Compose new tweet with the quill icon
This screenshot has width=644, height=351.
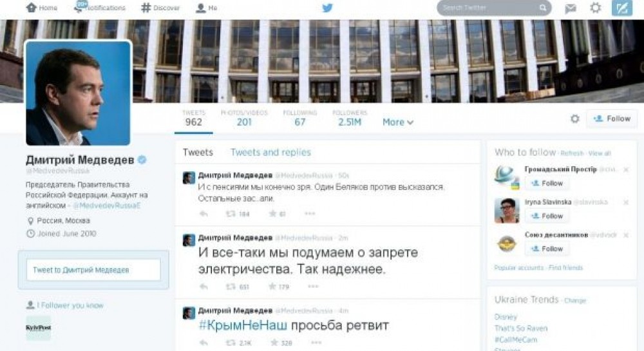pyautogui.click(x=622, y=8)
